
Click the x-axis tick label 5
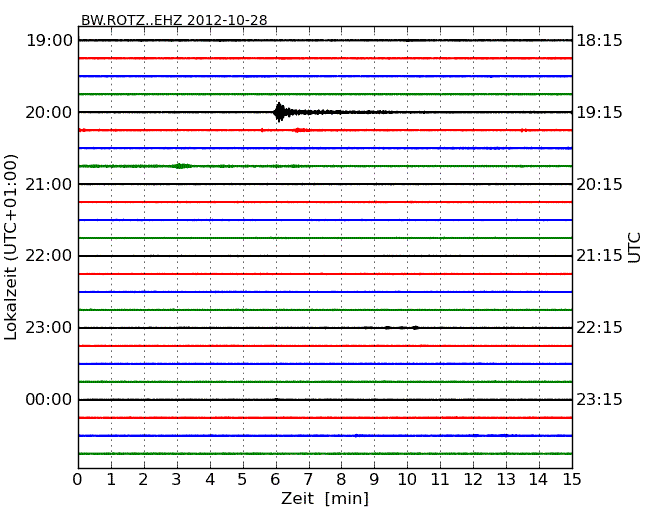point(242,479)
